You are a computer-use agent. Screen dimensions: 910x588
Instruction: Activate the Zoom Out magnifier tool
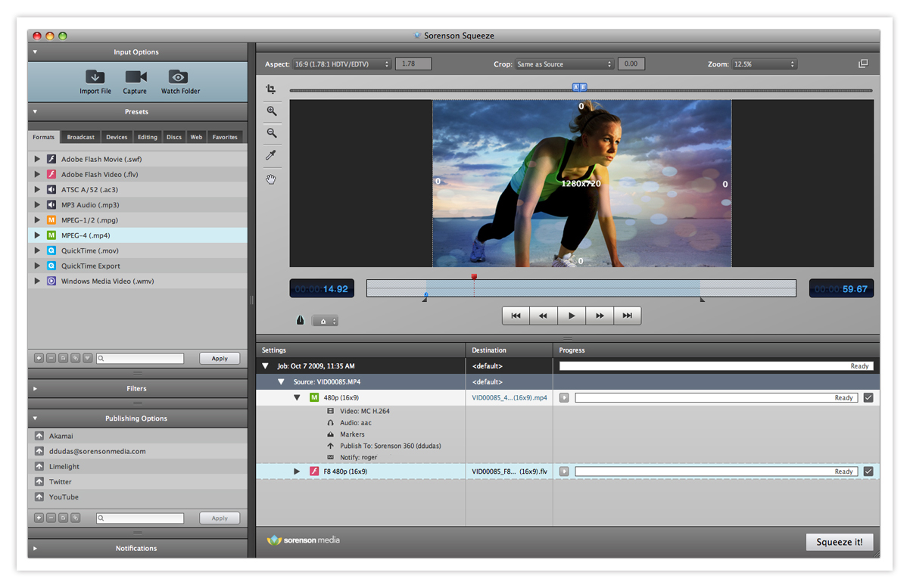[272, 133]
